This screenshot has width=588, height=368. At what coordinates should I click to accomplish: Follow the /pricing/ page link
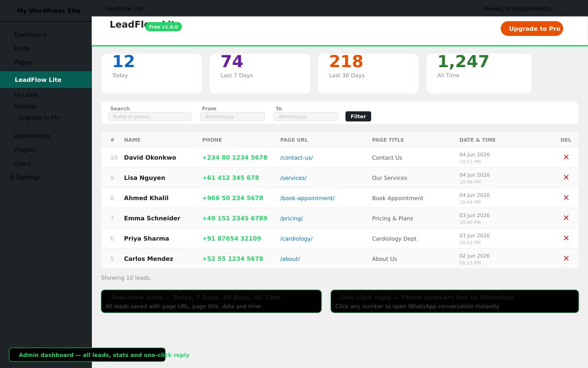coord(291,218)
